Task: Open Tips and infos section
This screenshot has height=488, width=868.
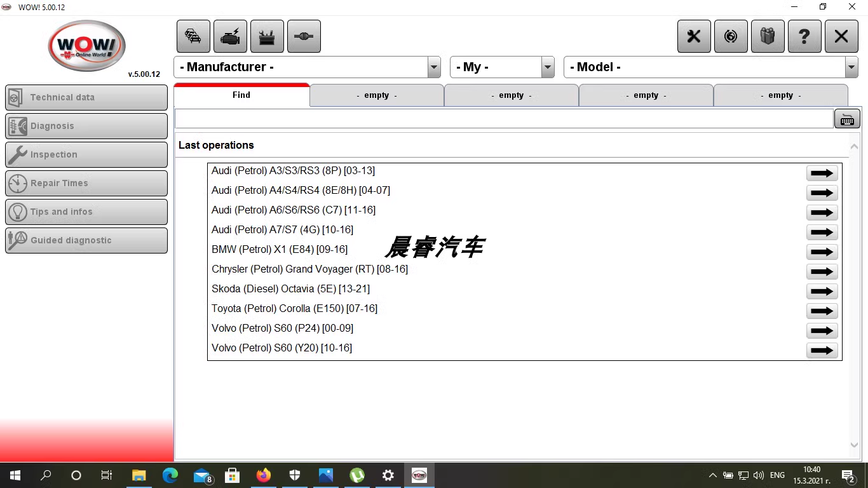Action: [86, 212]
